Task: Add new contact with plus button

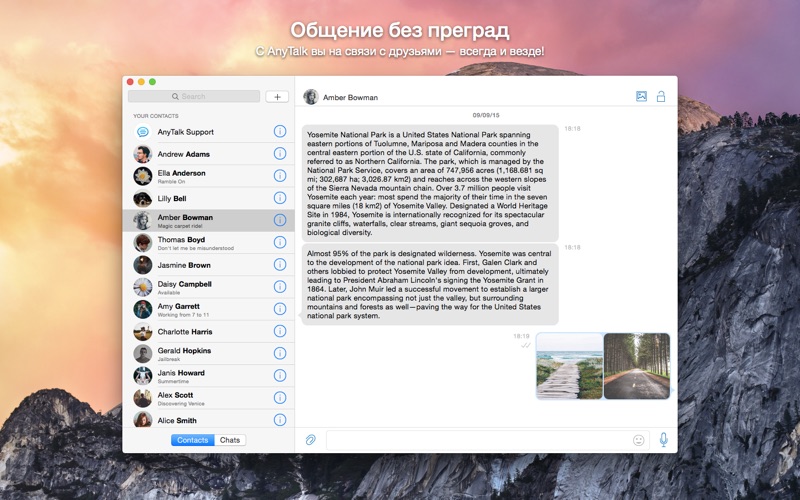Action: (x=277, y=96)
